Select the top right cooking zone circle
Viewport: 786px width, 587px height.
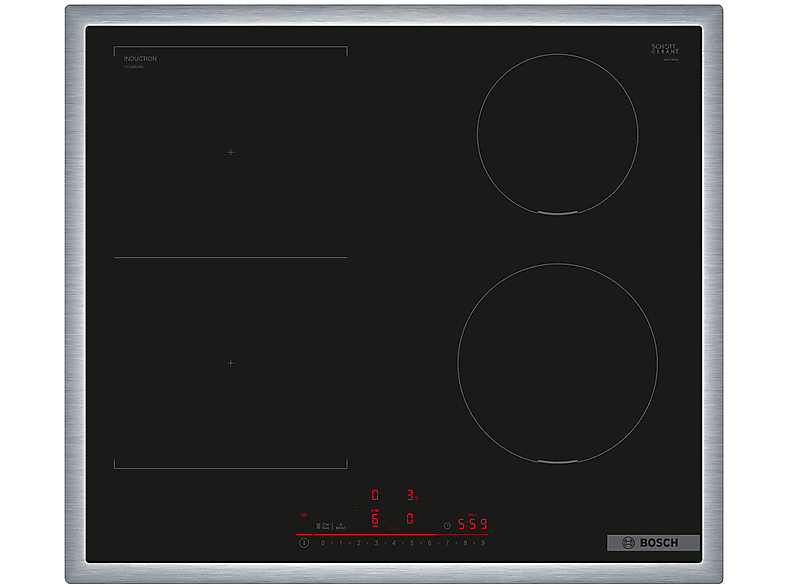(x=557, y=134)
